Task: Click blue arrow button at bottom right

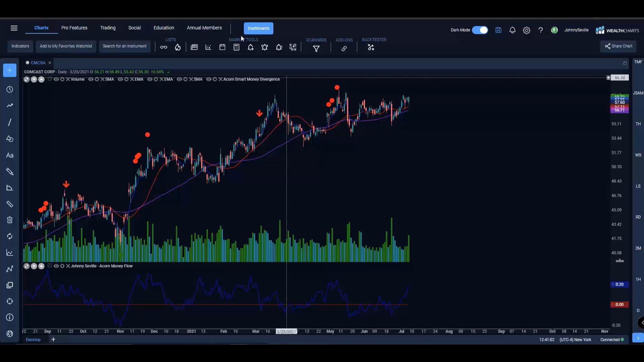Action: point(638,338)
